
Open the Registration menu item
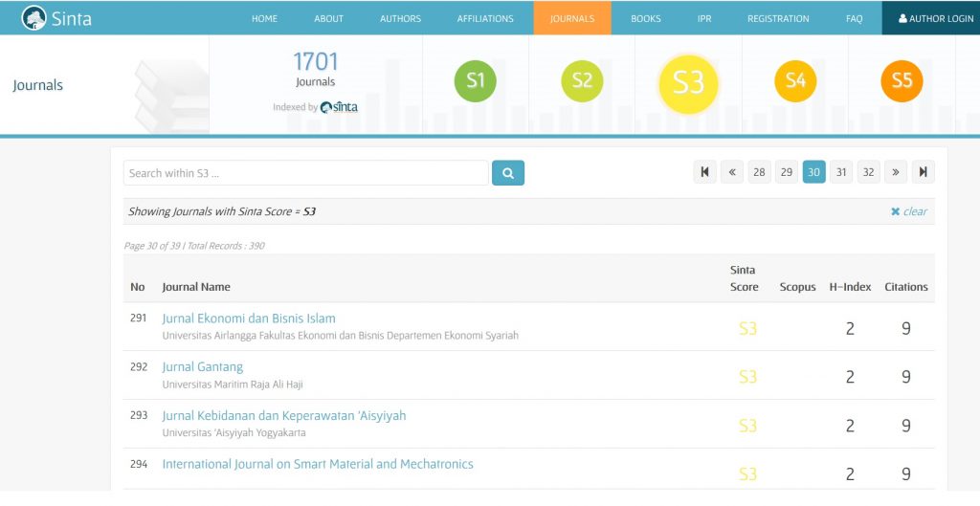(x=778, y=18)
